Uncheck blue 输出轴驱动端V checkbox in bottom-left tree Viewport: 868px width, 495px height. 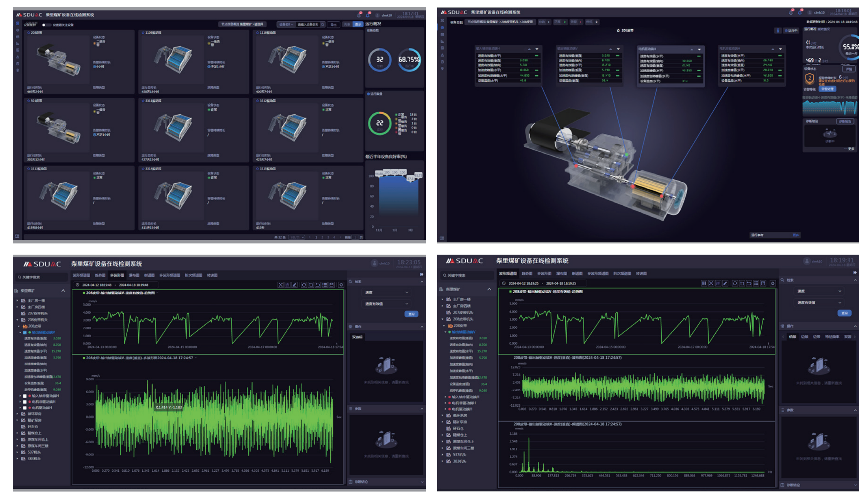click(x=25, y=332)
